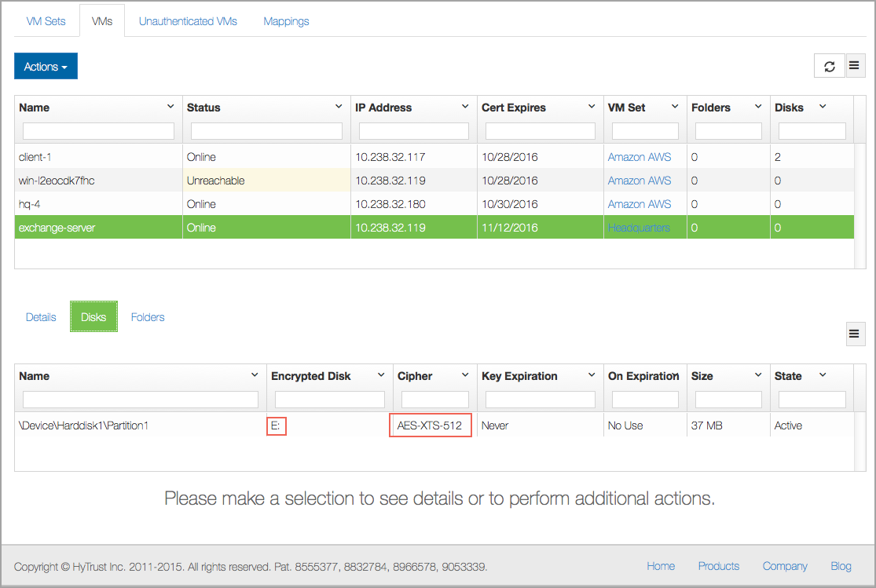Expand Cipher column menu

coord(465,375)
